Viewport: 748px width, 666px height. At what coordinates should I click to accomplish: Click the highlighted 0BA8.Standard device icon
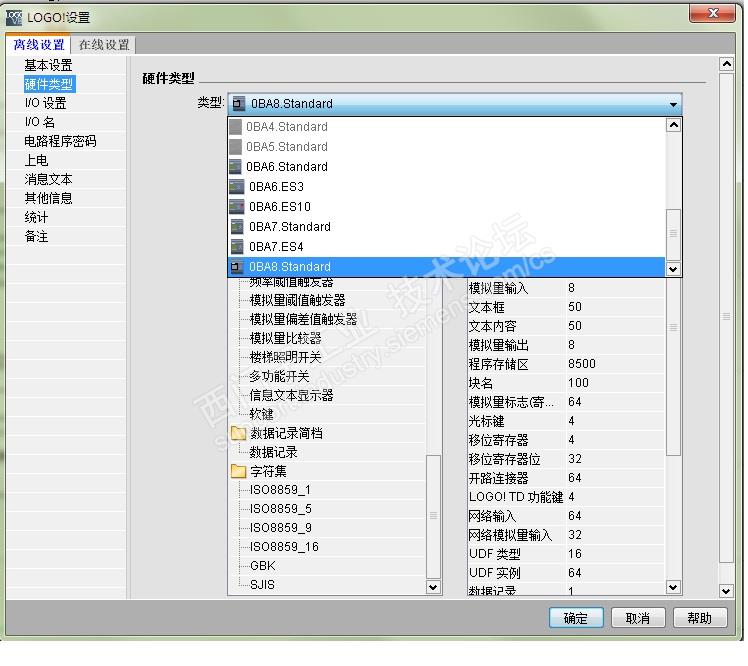pos(237,267)
